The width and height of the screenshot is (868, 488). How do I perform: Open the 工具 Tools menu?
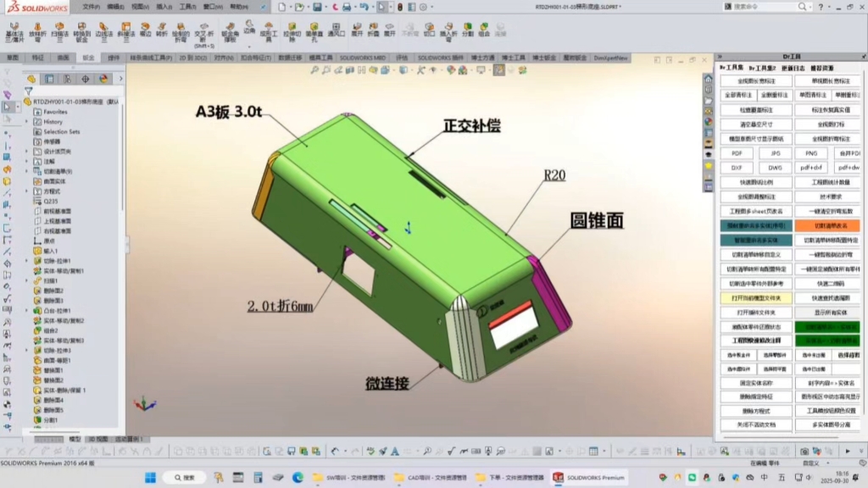pos(187,7)
